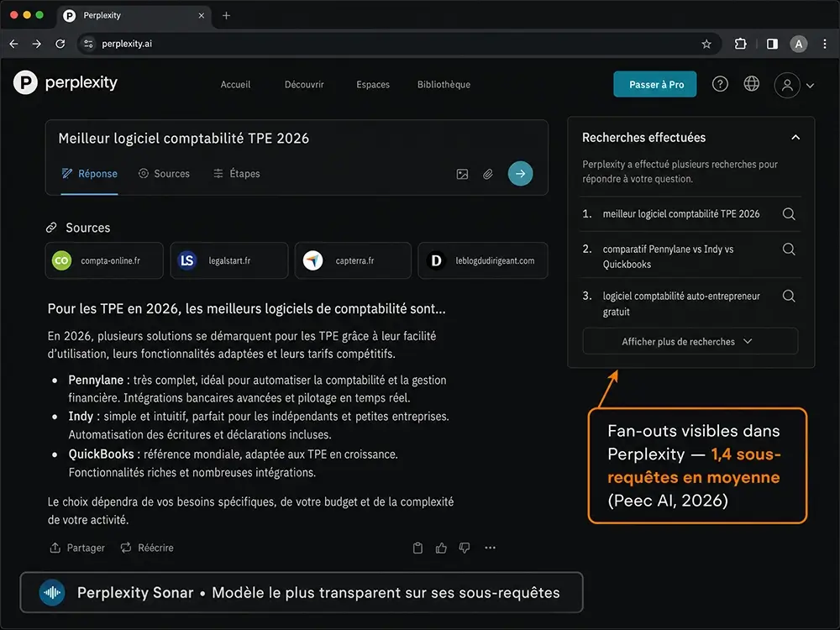Image resolution: width=840 pixels, height=630 pixels.
Task: Switch to the Étapes tab
Action: (x=236, y=174)
